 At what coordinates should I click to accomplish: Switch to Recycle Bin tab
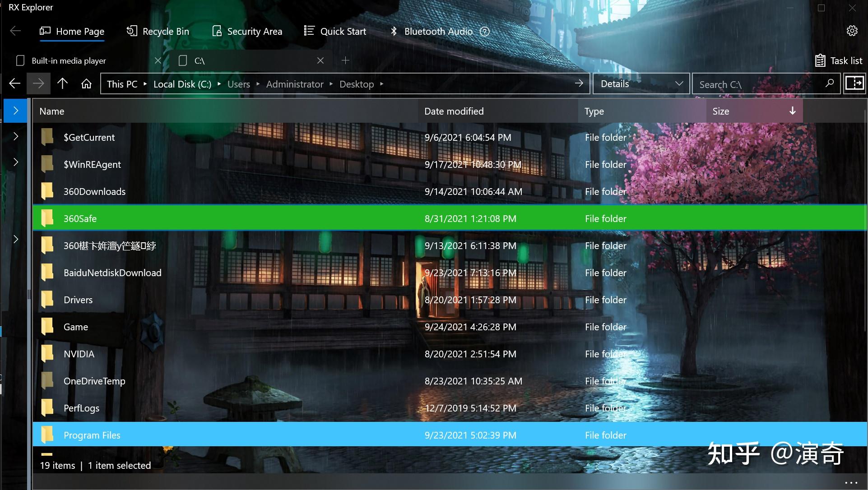[158, 32]
